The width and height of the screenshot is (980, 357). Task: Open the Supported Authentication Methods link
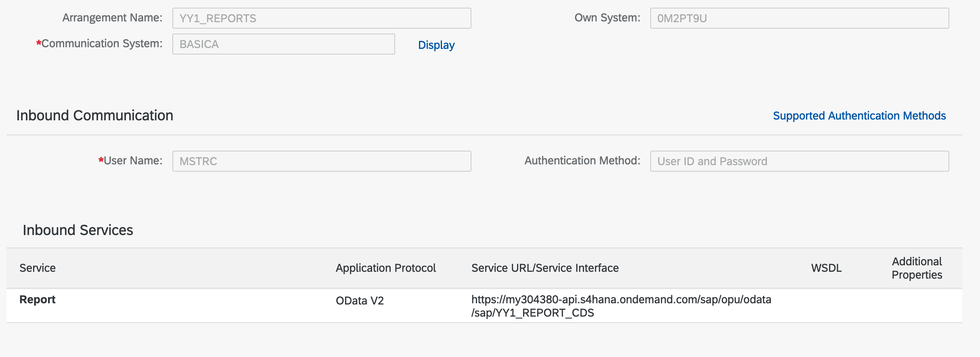[x=859, y=116]
